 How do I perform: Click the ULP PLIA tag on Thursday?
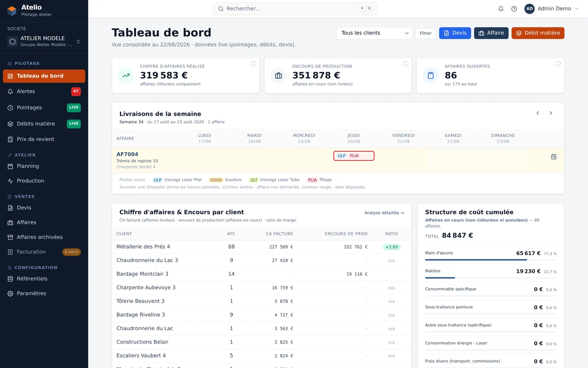tap(354, 156)
